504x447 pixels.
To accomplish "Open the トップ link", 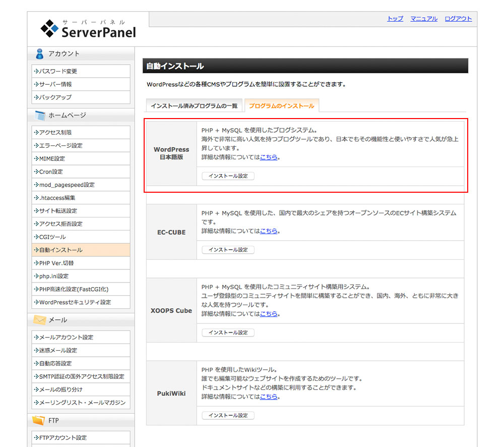I will [x=395, y=19].
